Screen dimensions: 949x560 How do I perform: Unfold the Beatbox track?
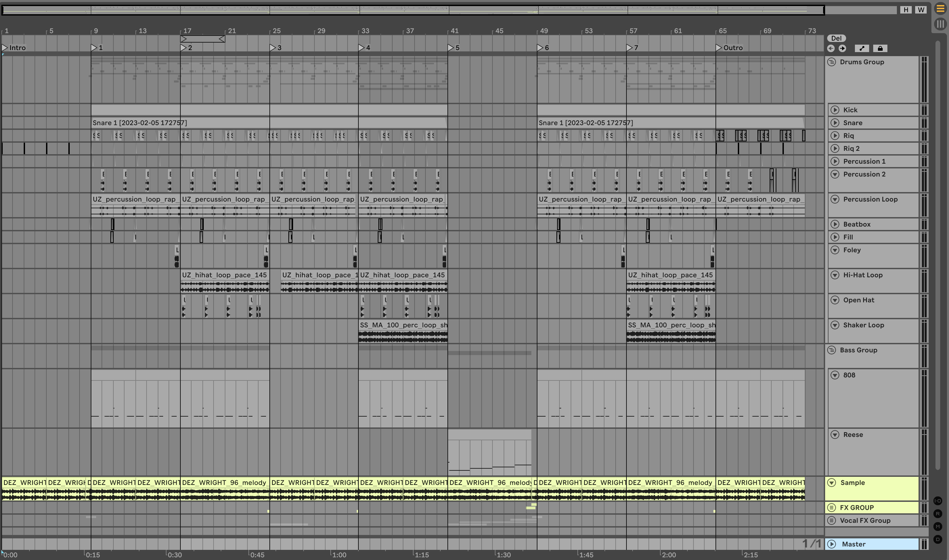(x=835, y=224)
